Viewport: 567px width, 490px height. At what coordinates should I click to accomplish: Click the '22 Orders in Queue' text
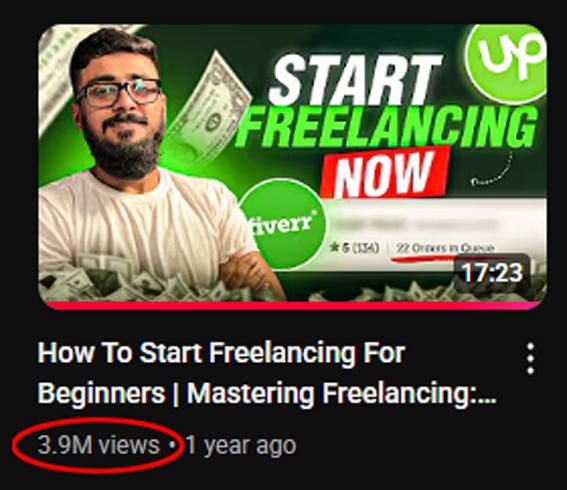click(x=445, y=248)
